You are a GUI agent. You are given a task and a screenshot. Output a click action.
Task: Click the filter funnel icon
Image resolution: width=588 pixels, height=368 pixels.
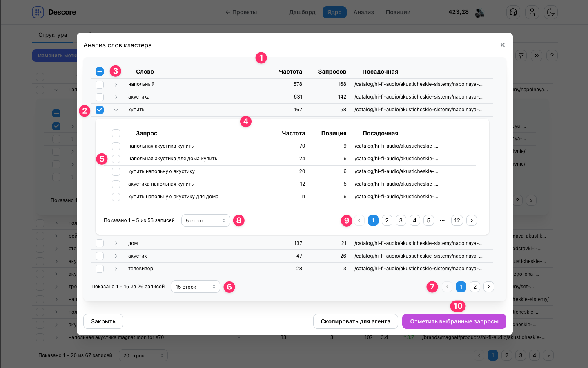[x=521, y=56]
